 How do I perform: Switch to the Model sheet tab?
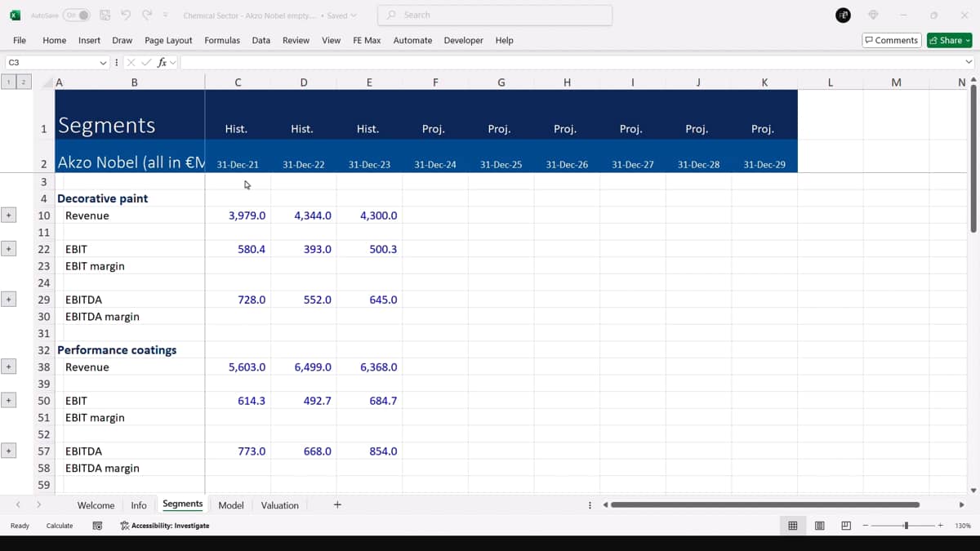pyautogui.click(x=231, y=505)
